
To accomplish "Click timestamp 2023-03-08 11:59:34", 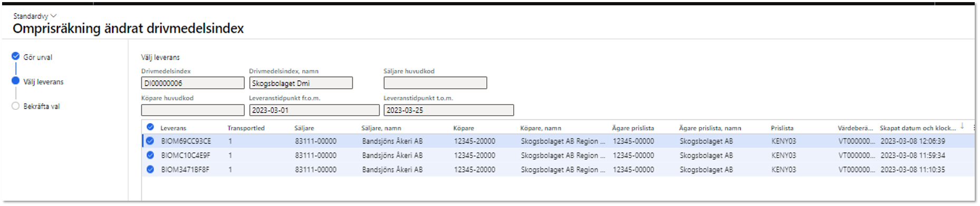I will [913, 155].
